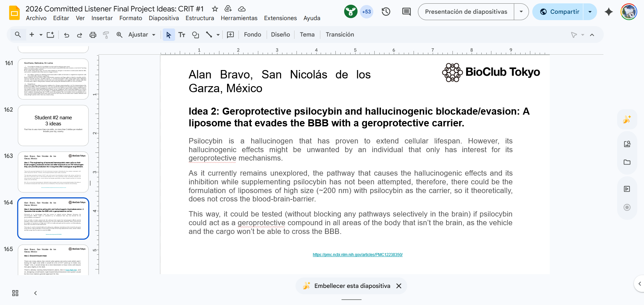Open the PMC article link on the slide
644x305 pixels.
point(358,255)
